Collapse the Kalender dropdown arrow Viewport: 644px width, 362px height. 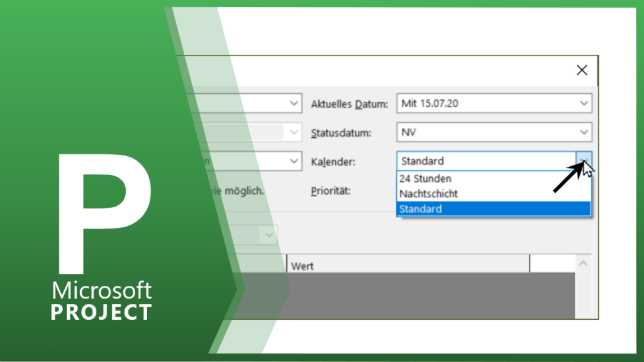(x=584, y=161)
